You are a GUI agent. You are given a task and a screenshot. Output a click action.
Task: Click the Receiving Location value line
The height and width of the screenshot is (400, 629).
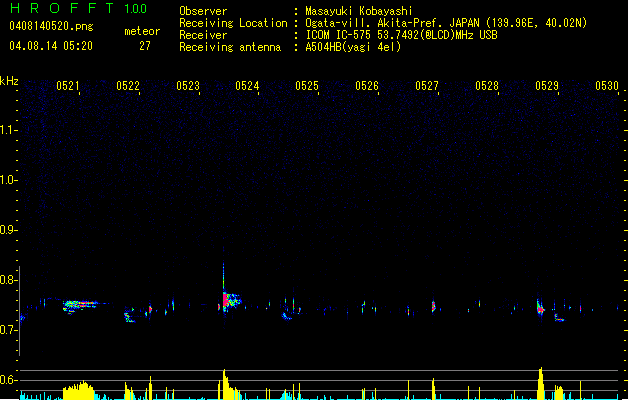pos(446,23)
